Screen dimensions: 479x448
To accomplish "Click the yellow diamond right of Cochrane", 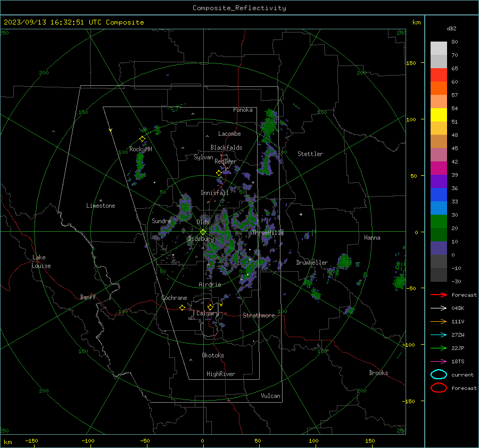I will pos(183,307).
